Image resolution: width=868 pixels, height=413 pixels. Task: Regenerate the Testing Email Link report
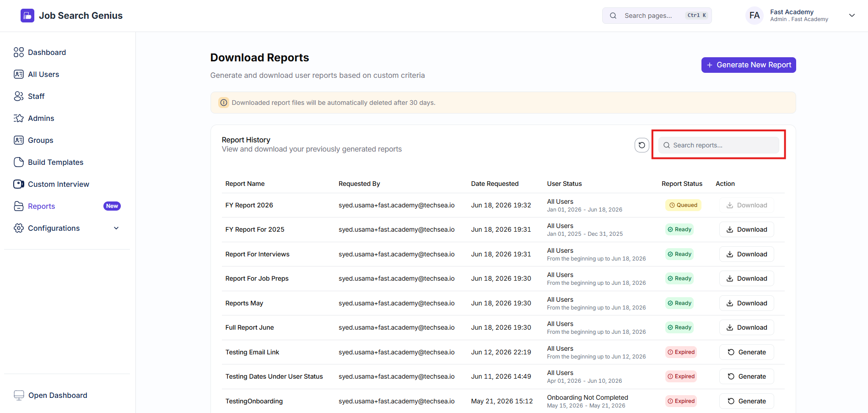(x=747, y=352)
